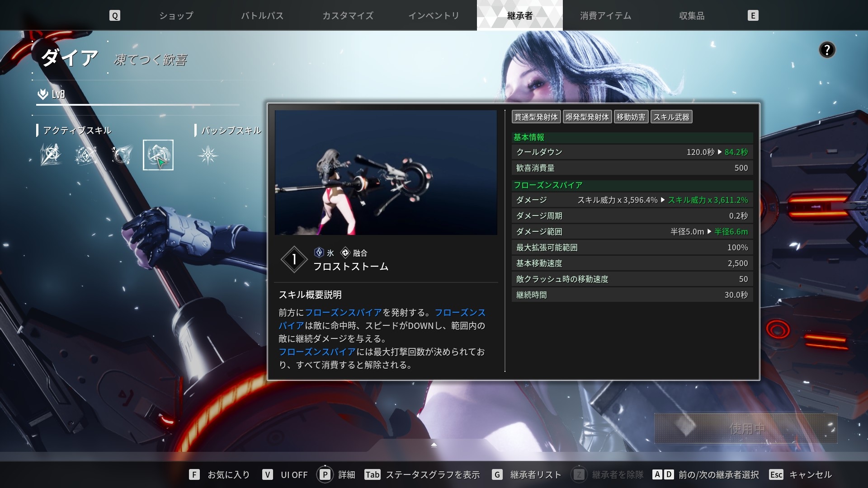This screenshot has height=488, width=868.
Task: Click the skill preview video thumbnail
Action: tap(386, 173)
